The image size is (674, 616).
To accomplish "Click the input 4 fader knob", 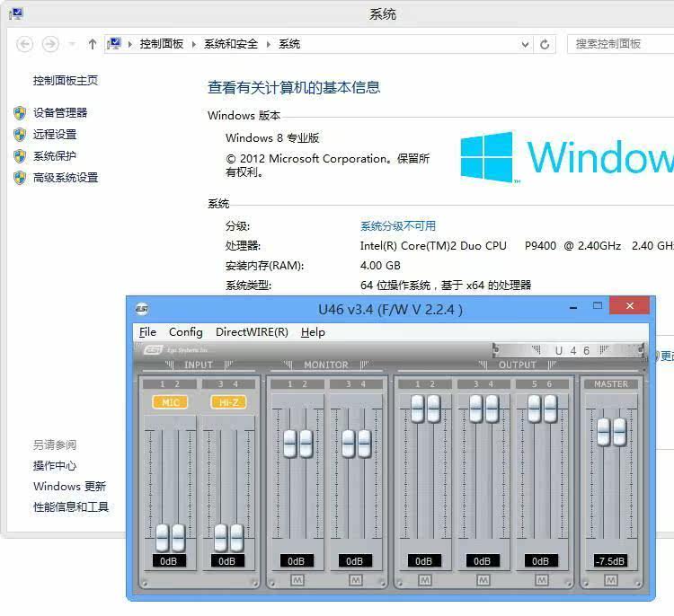I will [x=236, y=537].
